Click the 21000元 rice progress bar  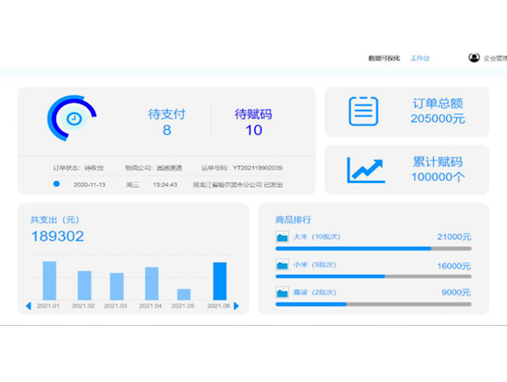point(373,248)
